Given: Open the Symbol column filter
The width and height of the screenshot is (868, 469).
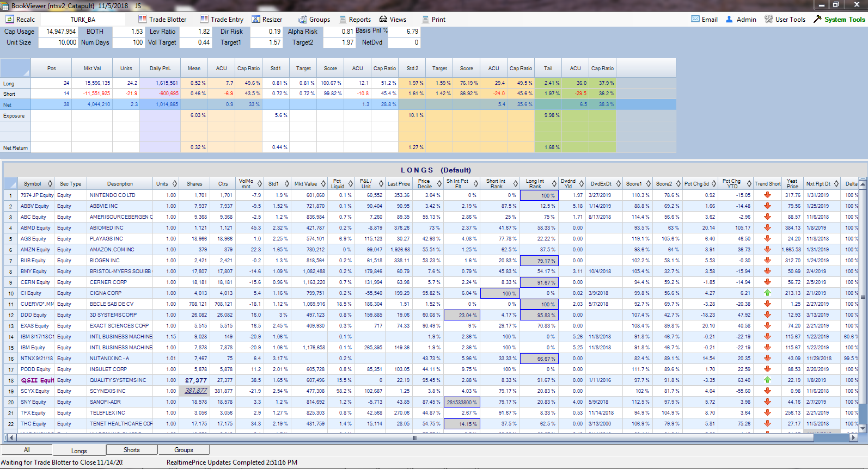Looking at the screenshot, I should coord(50,184).
